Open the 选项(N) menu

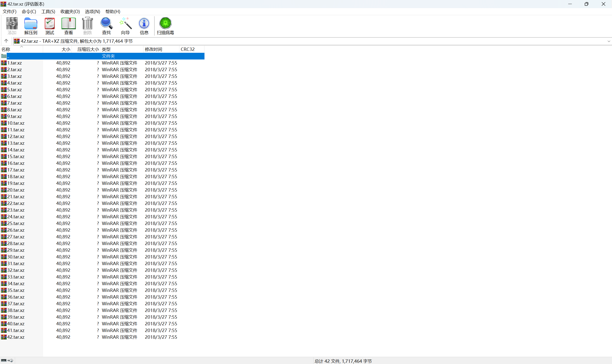92,11
